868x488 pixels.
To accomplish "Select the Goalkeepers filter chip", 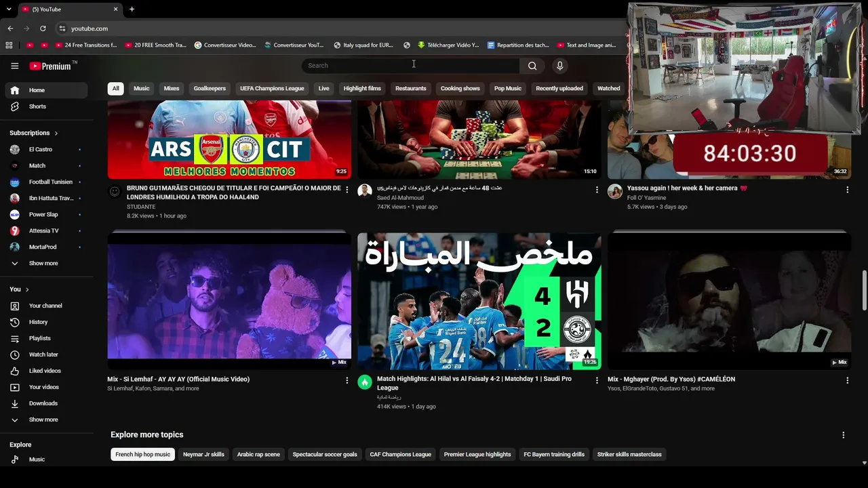I will [210, 88].
